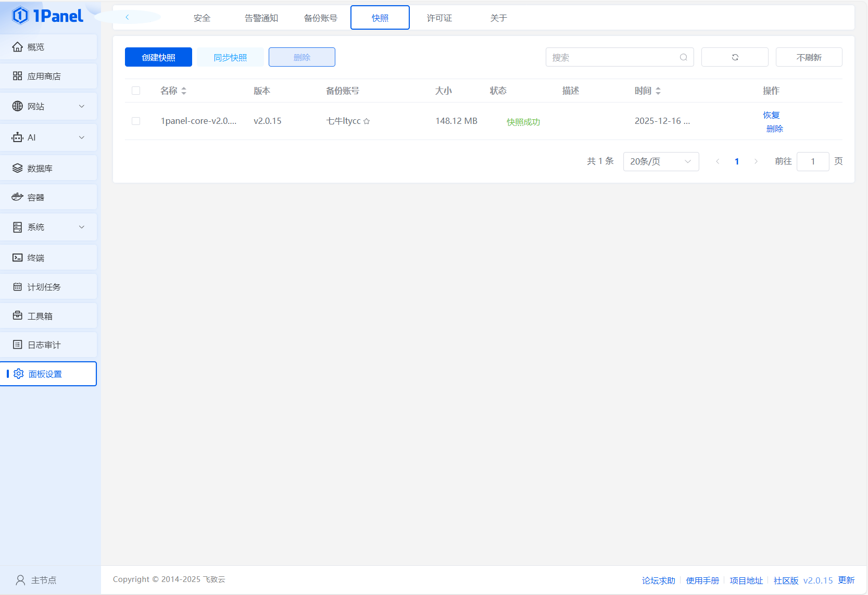
Task: Open the database (数据库) sidebar icon
Action: coord(17,168)
